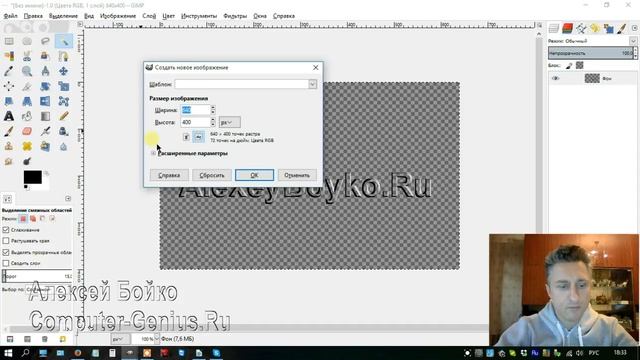The height and width of the screenshot is (360, 640).
Task: Open the Paths tab in right dock
Action: pyautogui.click(x=581, y=28)
